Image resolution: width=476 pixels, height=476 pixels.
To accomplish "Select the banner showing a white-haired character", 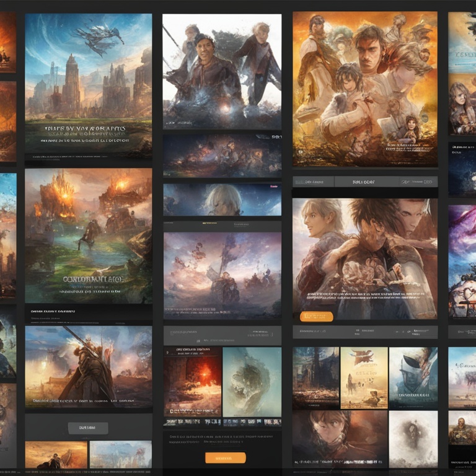I will pos(223,200).
